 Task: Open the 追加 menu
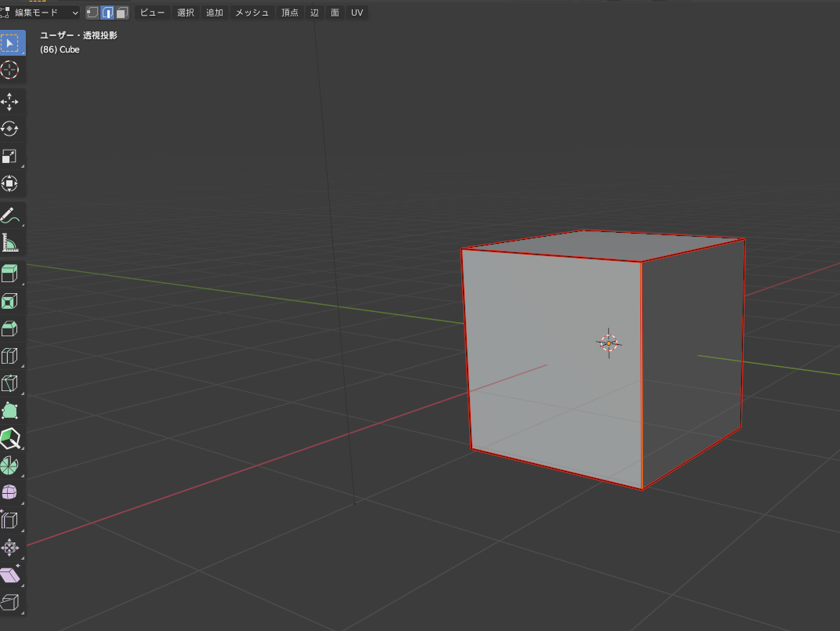[214, 13]
